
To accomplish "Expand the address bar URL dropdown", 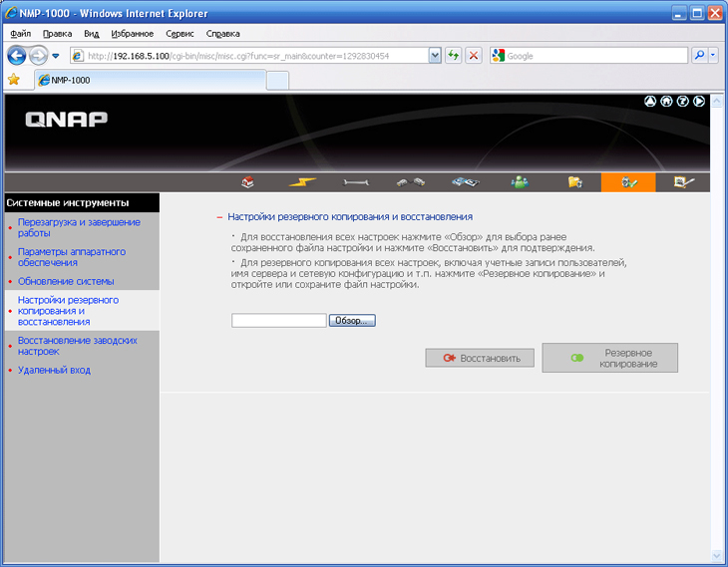I will point(435,56).
